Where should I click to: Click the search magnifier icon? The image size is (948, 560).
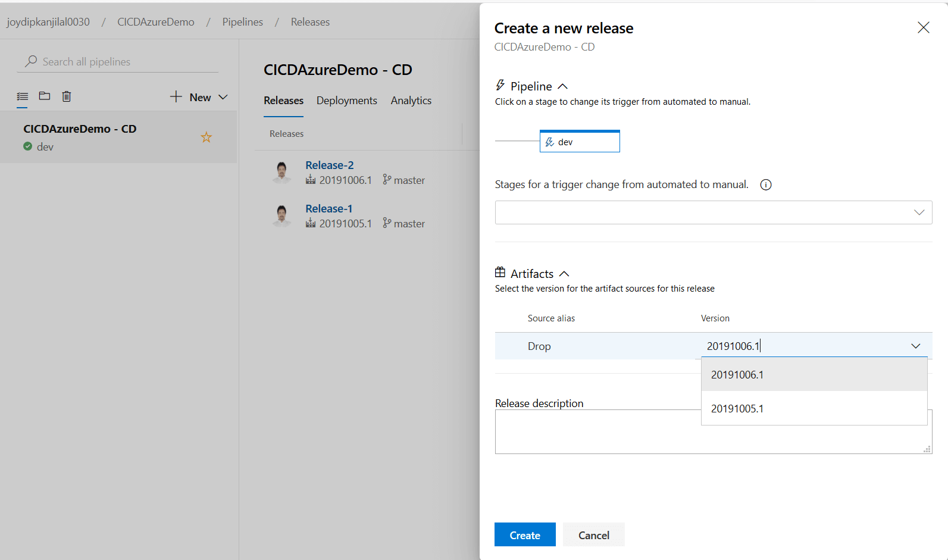pyautogui.click(x=31, y=61)
